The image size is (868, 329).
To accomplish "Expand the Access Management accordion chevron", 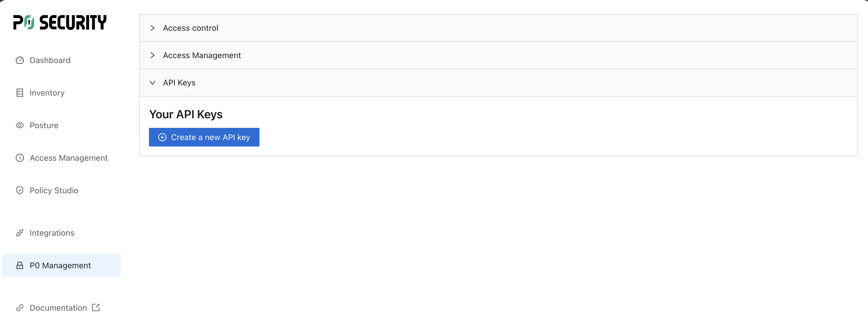I will [x=152, y=55].
